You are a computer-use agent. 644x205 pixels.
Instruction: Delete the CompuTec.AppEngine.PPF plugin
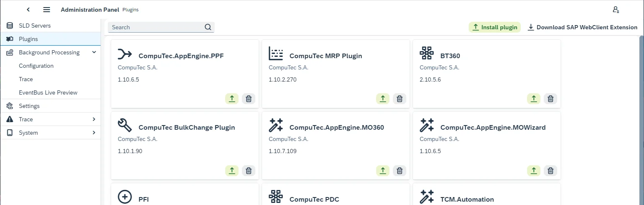(x=249, y=99)
